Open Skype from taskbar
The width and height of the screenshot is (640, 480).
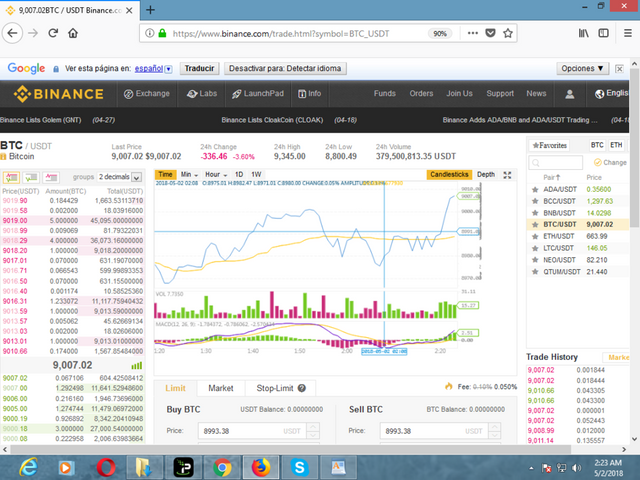coord(300,467)
